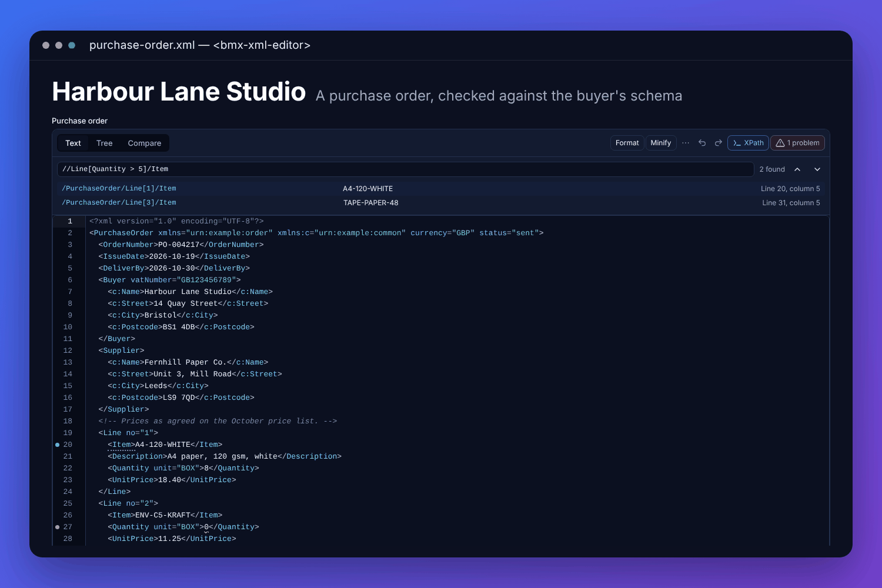Click the Item ENV-C5-KRAFT line
The width and height of the screenshot is (882, 588).
click(165, 515)
